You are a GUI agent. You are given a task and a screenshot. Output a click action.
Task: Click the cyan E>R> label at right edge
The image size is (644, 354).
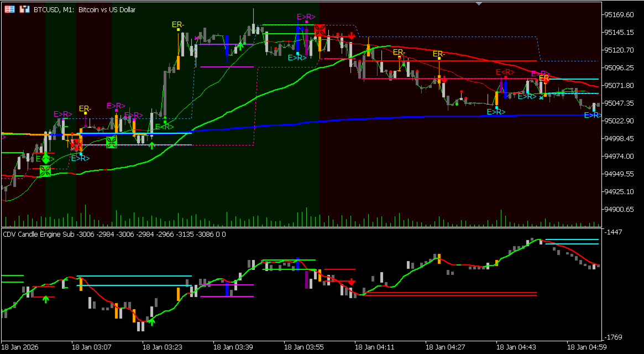(x=593, y=115)
